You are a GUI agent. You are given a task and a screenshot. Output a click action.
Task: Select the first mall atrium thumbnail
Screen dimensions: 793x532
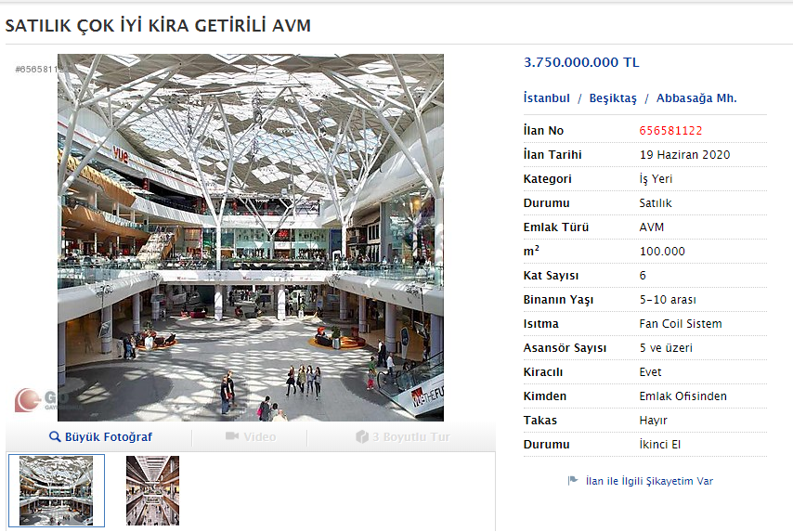[x=56, y=490]
